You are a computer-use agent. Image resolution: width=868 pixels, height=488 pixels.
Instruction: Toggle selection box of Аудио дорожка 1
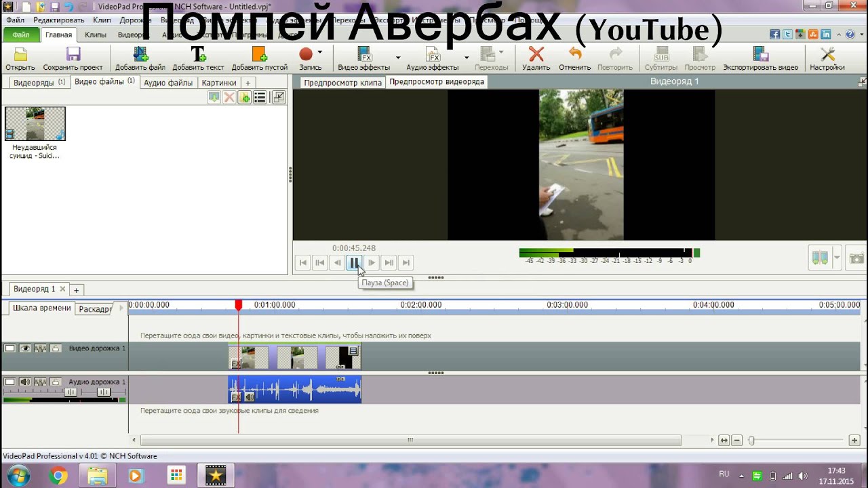pos(9,382)
